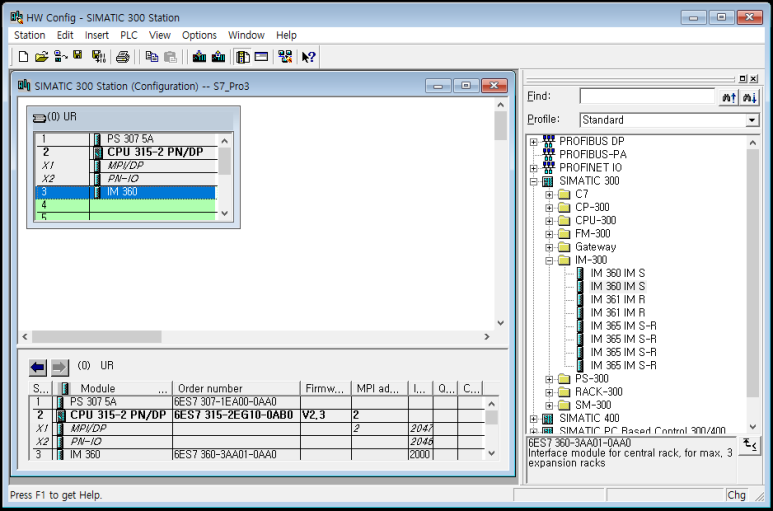
Task: Click order number 6ES7 315-2EG10-0AB0 cell
Action: (x=236, y=415)
